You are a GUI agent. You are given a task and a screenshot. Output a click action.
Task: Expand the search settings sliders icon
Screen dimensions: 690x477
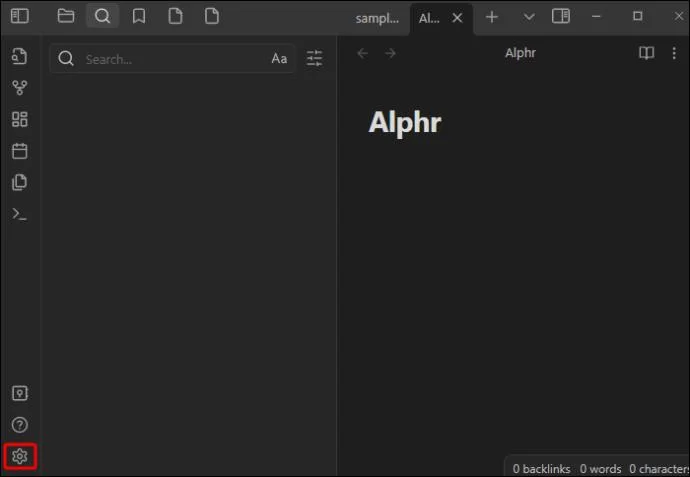(315, 58)
